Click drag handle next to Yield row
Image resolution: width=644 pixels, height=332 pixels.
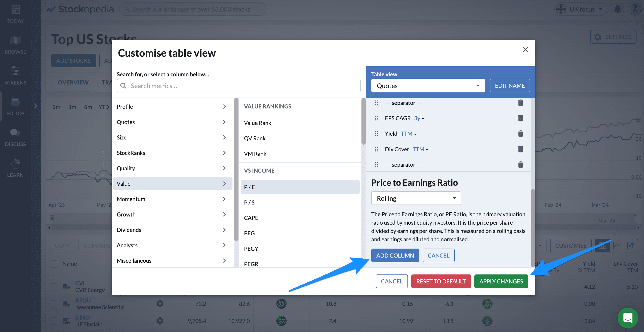point(376,134)
